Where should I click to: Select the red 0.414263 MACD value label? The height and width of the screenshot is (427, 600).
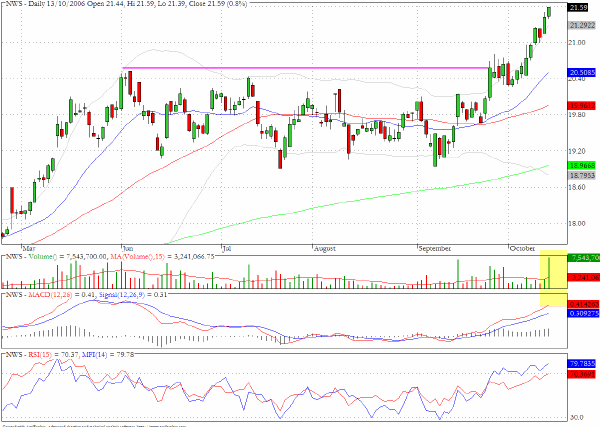pyautogui.click(x=584, y=305)
